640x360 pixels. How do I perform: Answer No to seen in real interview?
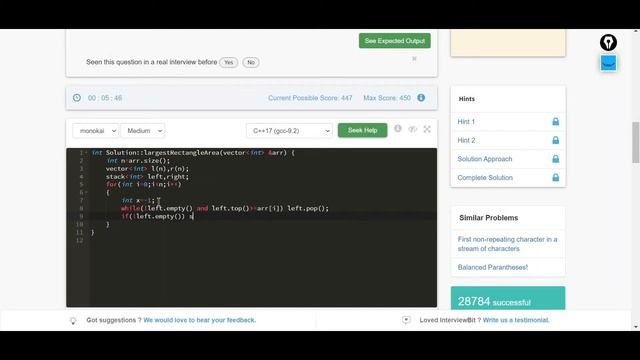[251, 62]
